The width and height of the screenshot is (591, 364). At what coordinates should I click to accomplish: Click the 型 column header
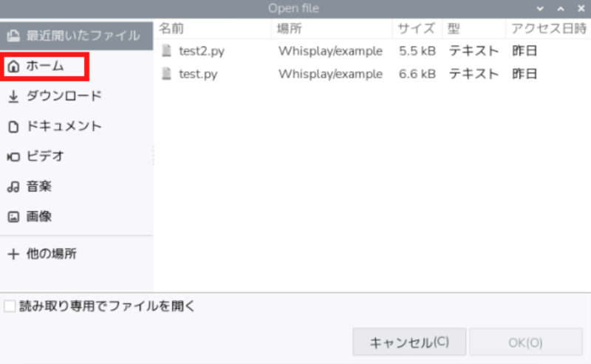454,29
